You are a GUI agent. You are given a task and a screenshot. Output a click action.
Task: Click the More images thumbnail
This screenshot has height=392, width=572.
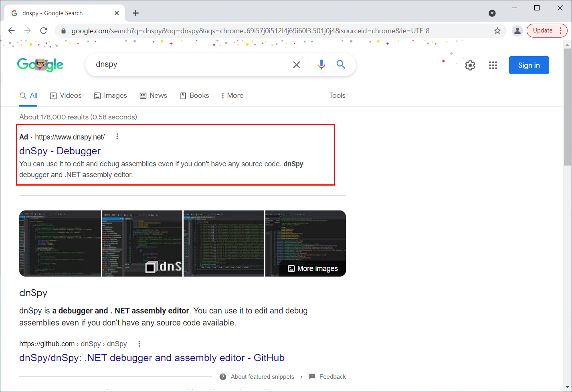(x=313, y=269)
